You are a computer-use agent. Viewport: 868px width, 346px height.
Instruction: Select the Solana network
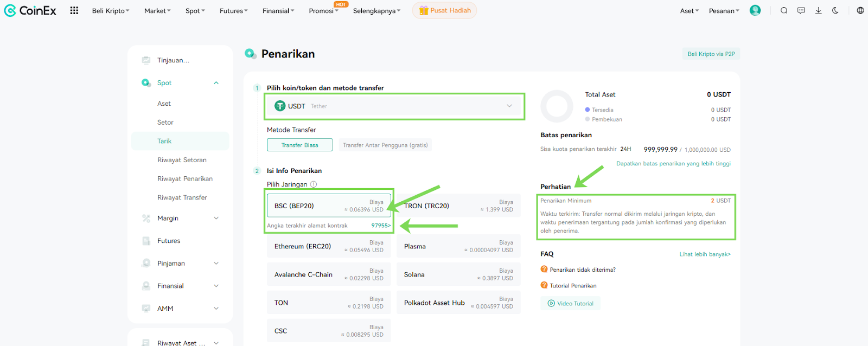tap(458, 274)
